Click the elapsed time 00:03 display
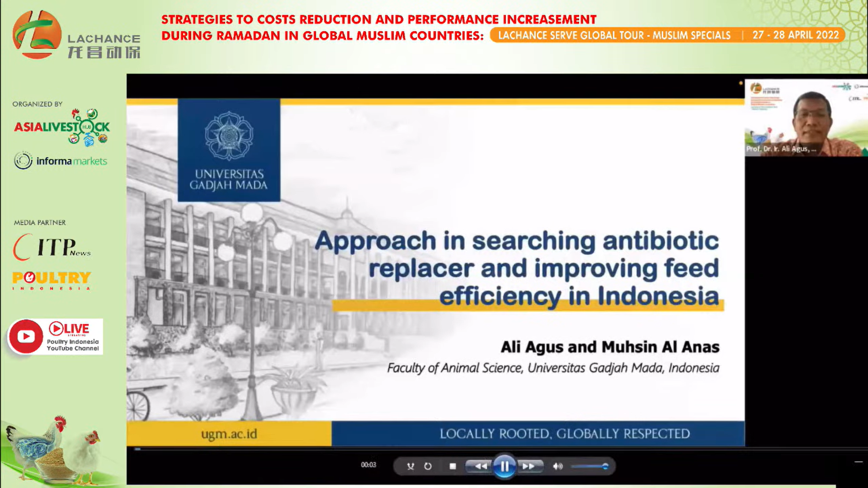 pos(368,465)
